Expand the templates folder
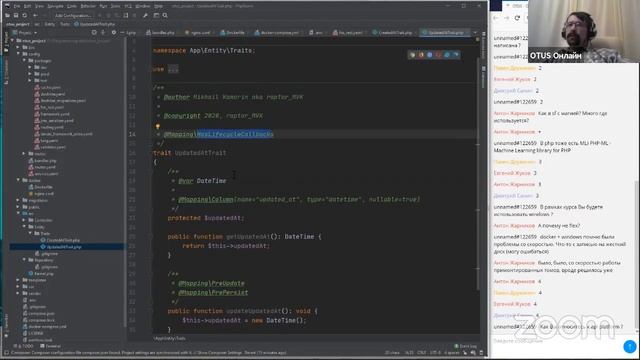This screenshot has height=360, width=640. pyautogui.click(x=18, y=280)
